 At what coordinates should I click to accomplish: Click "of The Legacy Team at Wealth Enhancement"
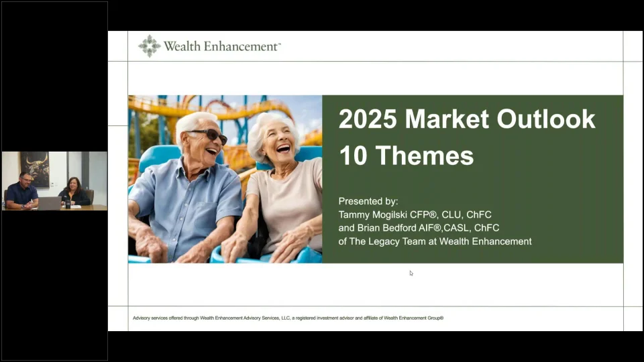point(435,241)
